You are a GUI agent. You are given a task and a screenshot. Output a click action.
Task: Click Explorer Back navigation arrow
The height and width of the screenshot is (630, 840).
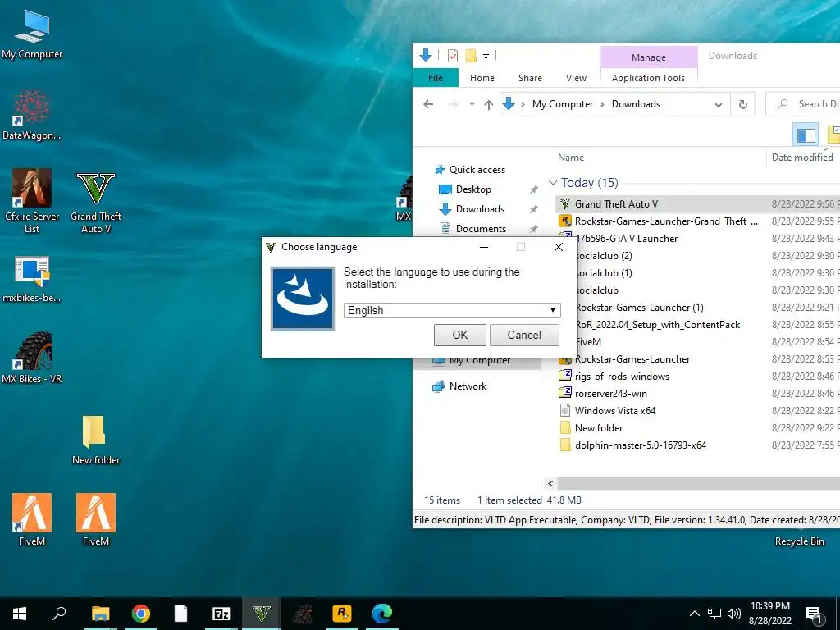pos(428,104)
